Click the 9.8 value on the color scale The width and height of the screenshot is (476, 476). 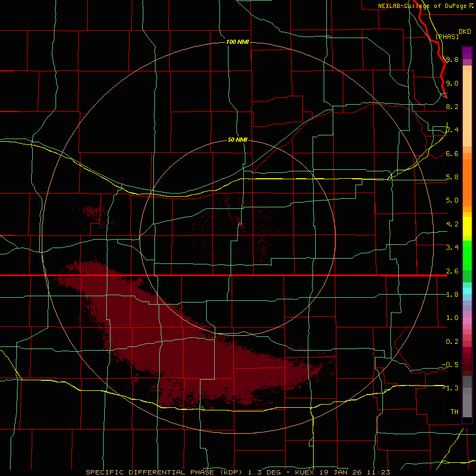click(x=452, y=59)
